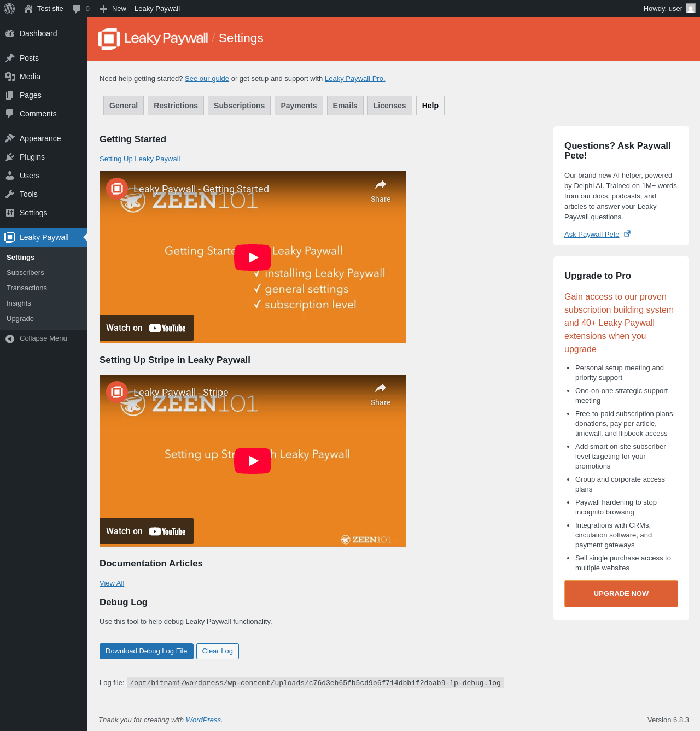Click channel logo on Getting Started video
The width and height of the screenshot is (700, 731).
[117, 189]
